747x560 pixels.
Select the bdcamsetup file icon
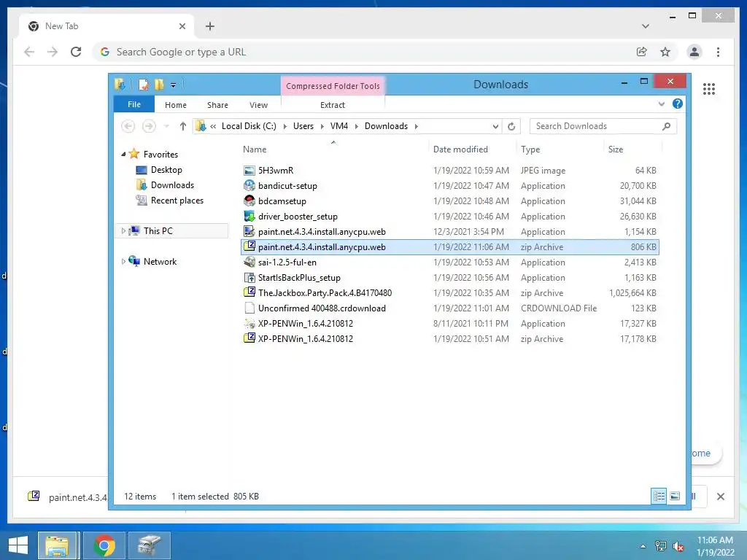click(249, 201)
